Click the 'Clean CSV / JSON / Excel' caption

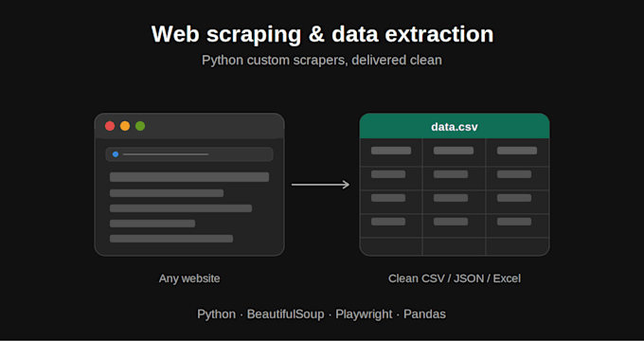[455, 278]
